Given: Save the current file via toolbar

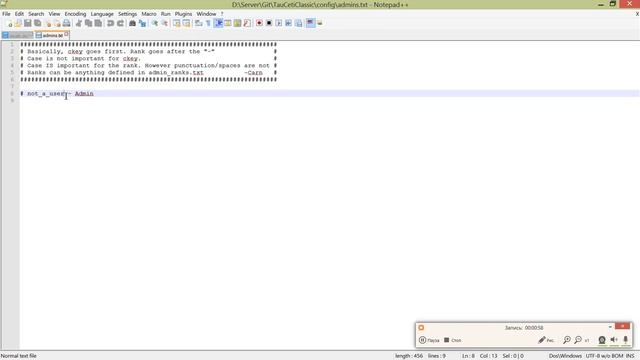Looking at the screenshot, I should (27, 23).
